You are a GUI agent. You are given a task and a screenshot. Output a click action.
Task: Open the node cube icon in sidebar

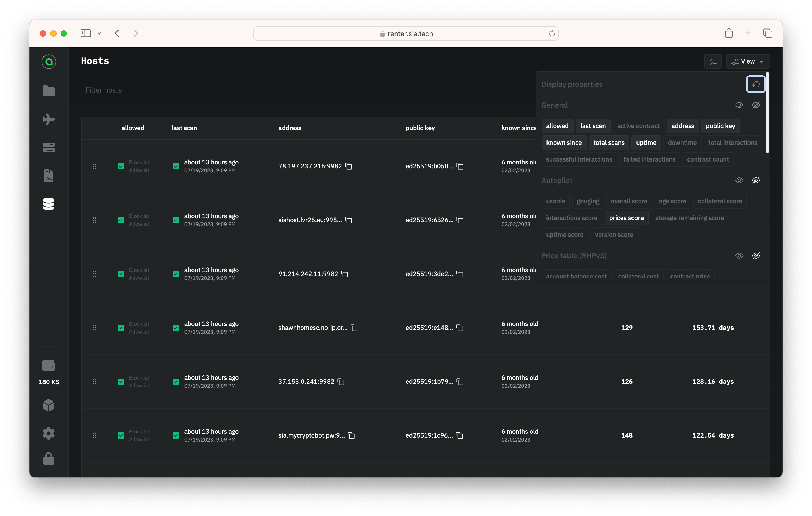pyautogui.click(x=49, y=405)
